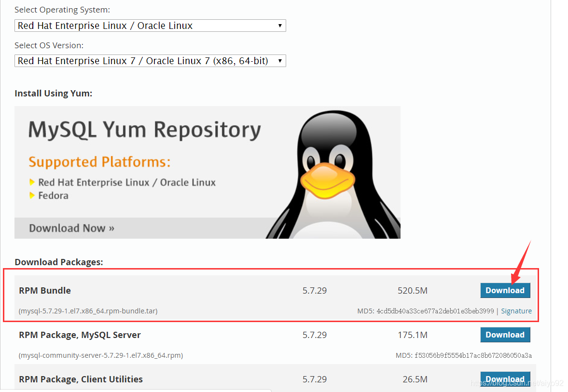Click the MySQL Yum Repository banner
Viewport: 568px width, 392px height.
pyautogui.click(x=207, y=172)
